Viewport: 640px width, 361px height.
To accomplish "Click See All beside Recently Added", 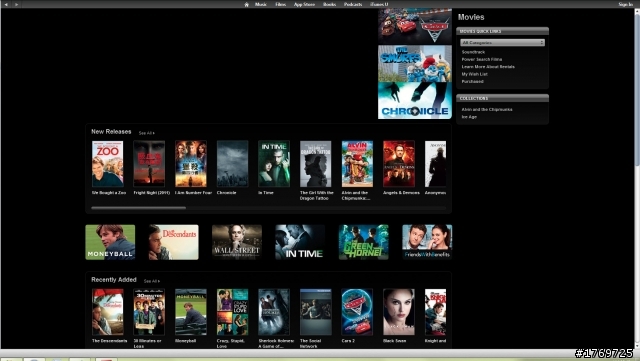I will pos(152,281).
